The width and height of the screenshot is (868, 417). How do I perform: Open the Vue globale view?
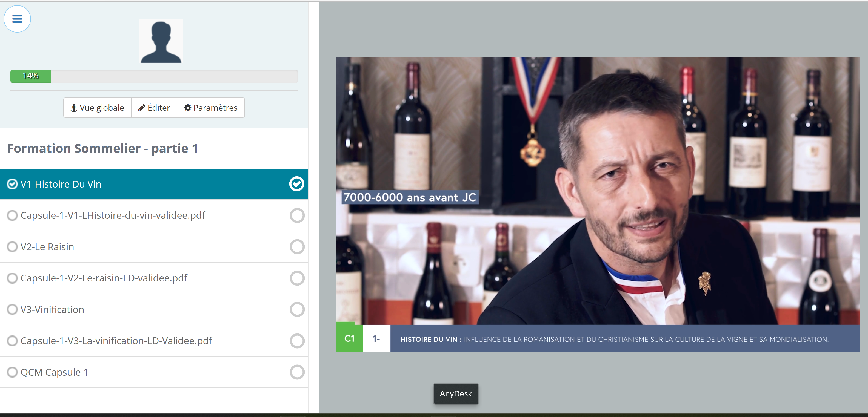pos(97,108)
